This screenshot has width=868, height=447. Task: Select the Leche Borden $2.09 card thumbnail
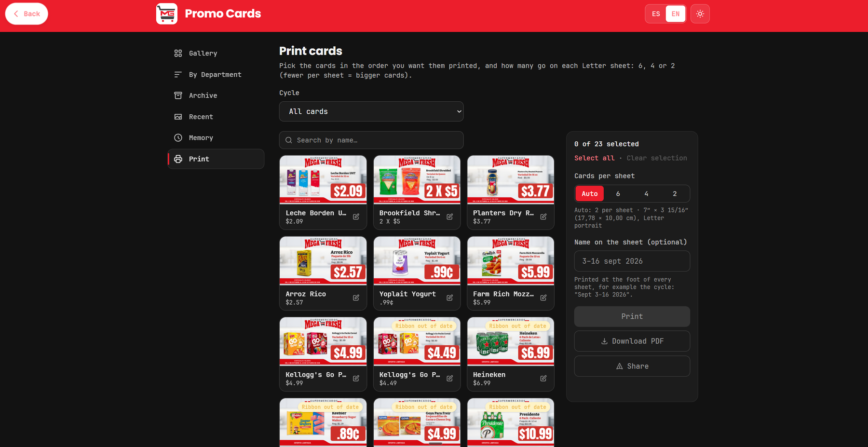323,180
